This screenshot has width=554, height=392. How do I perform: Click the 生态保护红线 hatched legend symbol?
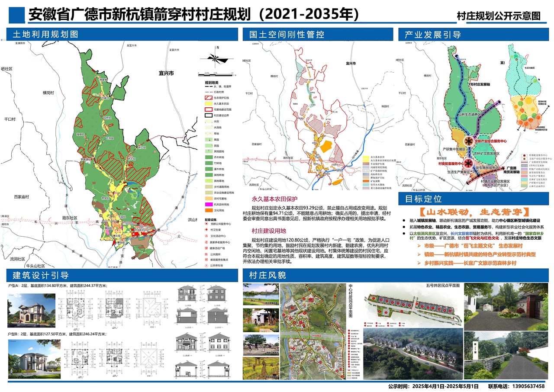pyautogui.click(x=208, y=98)
